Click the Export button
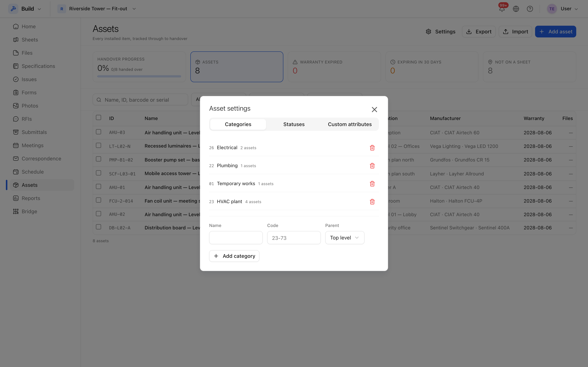The width and height of the screenshot is (588, 367). [478, 32]
